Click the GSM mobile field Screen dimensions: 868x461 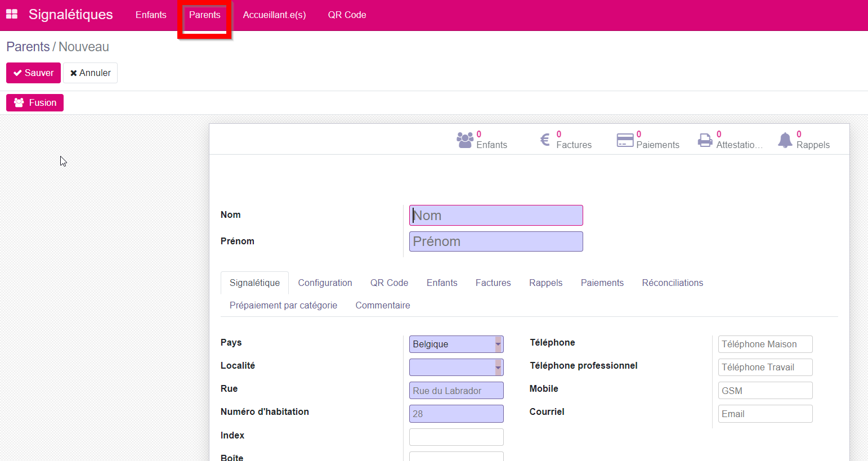coord(766,391)
